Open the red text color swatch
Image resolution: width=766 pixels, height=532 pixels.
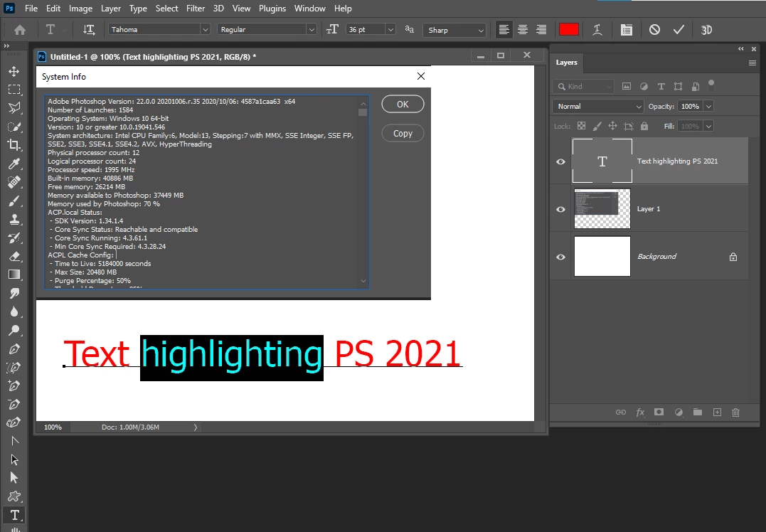569,30
